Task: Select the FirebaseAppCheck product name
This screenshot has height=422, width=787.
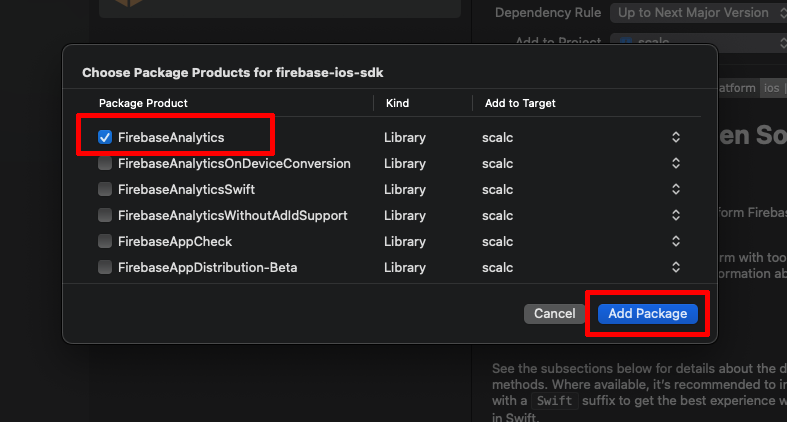Action: [x=175, y=241]
